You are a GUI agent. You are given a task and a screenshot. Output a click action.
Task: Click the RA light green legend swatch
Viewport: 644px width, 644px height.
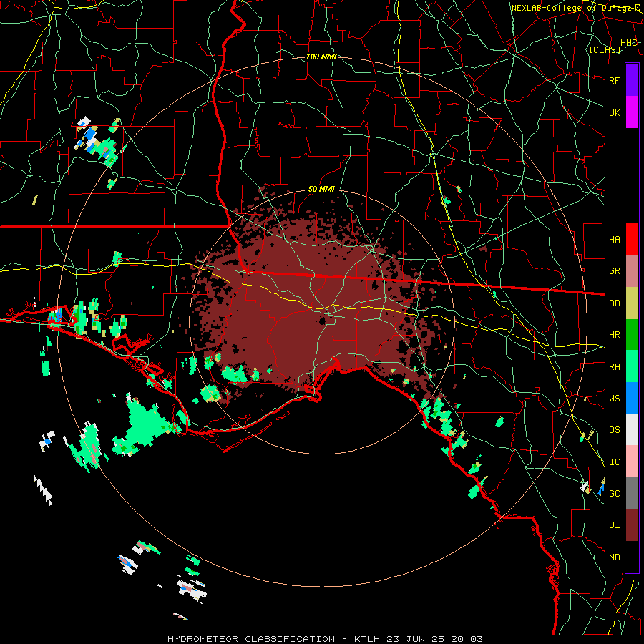pyautogui.click(x=632, y=366)
